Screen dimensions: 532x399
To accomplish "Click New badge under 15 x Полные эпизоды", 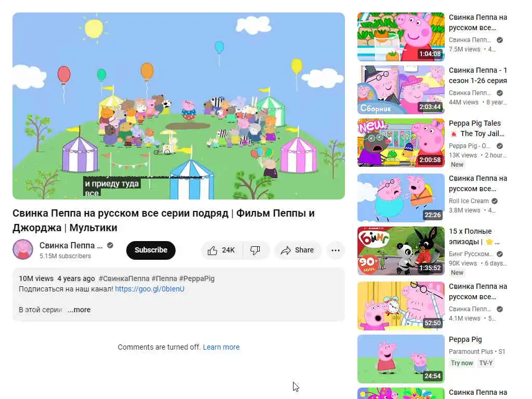I will click(x=457, y=272).
